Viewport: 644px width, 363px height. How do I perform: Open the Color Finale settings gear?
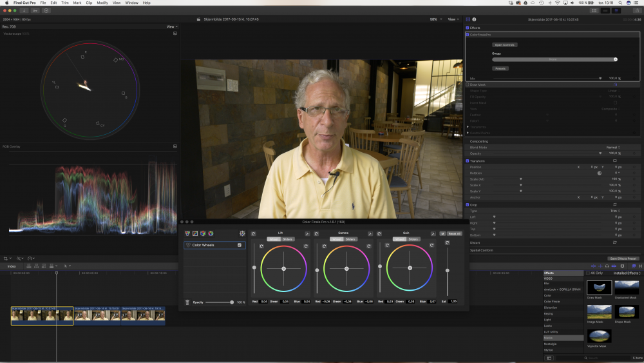pyautogui.click(x=242, y=233)
